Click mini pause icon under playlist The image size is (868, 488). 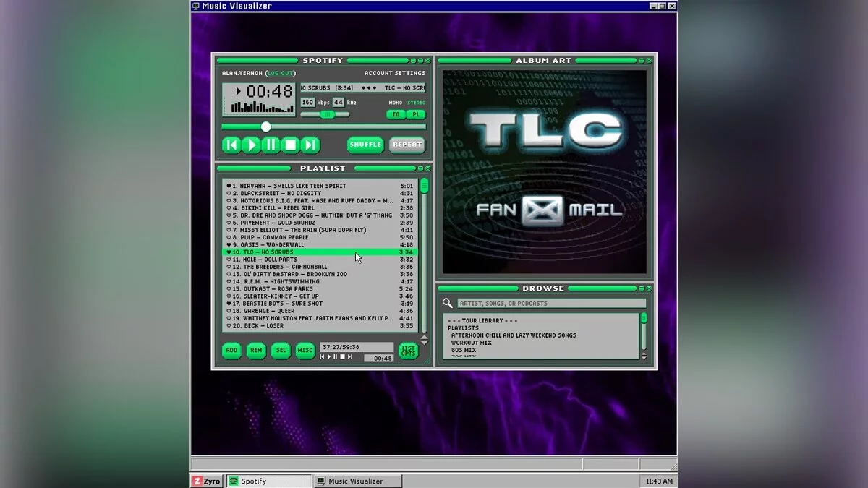336,356
